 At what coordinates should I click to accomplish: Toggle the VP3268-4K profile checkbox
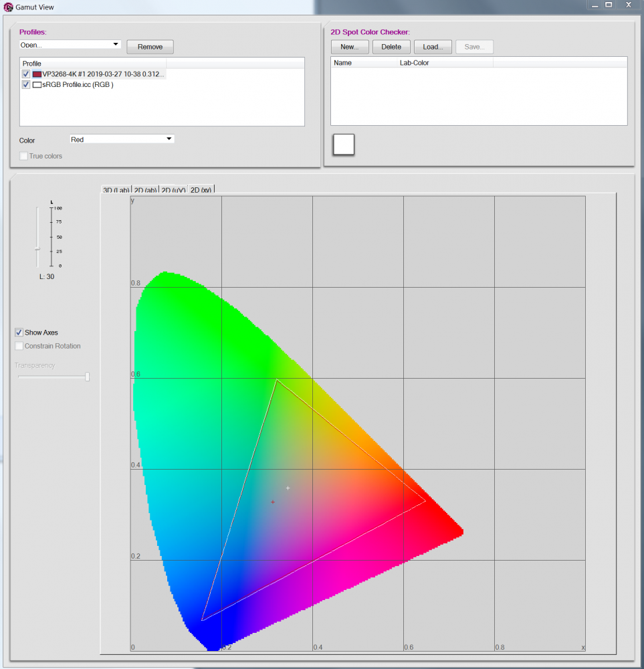click(x=26, y=74)
